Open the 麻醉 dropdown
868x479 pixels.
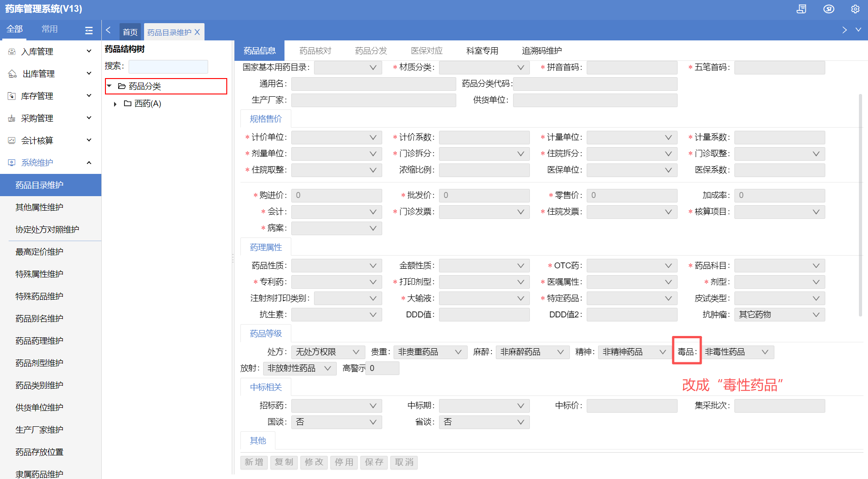(x=533, y=352)
